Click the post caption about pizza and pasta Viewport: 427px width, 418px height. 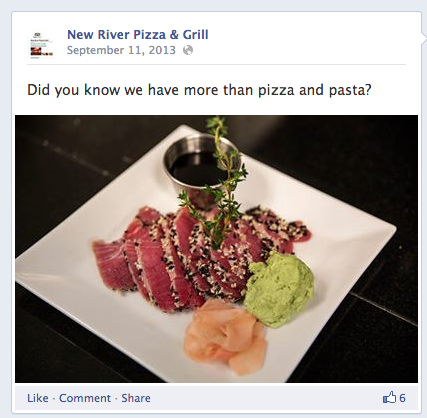(199, 90)
